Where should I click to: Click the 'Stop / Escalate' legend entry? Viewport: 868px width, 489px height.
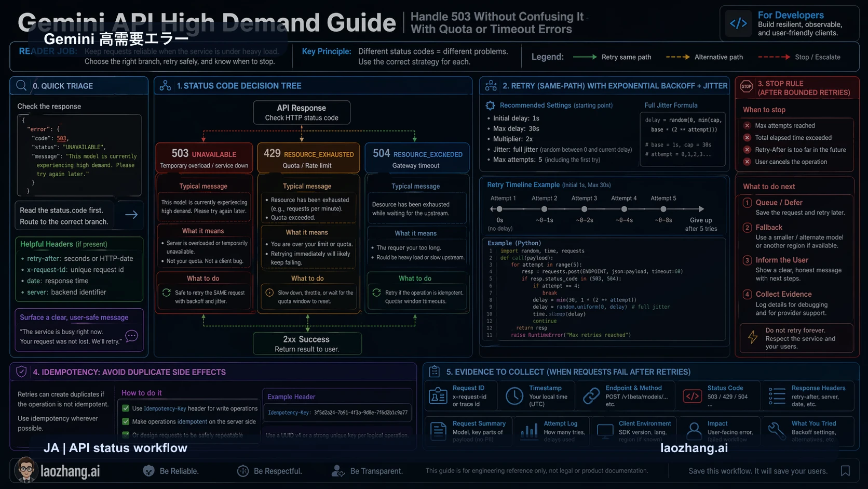click(x=799, y=57)
